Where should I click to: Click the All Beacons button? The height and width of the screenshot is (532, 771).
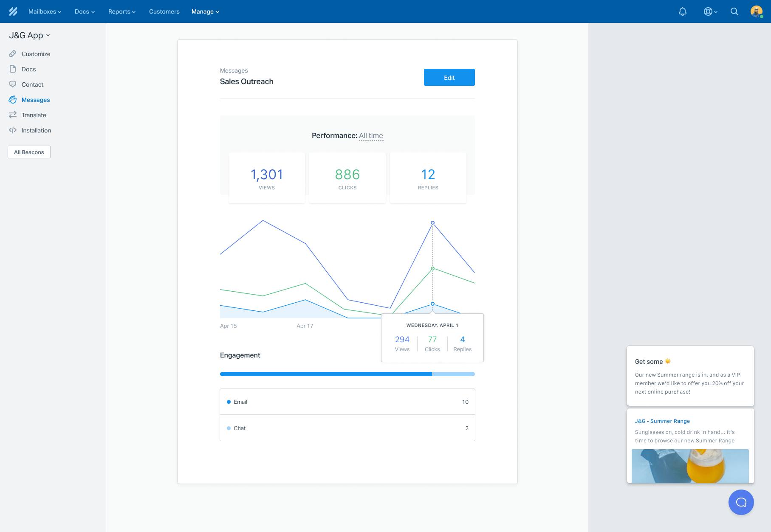tap(29, 152)
